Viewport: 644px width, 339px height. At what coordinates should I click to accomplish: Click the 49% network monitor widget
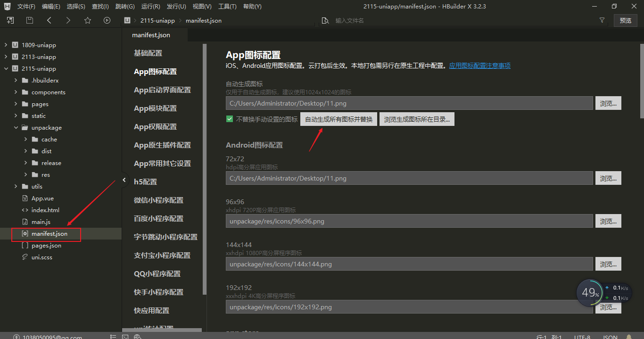click(589, 293)
